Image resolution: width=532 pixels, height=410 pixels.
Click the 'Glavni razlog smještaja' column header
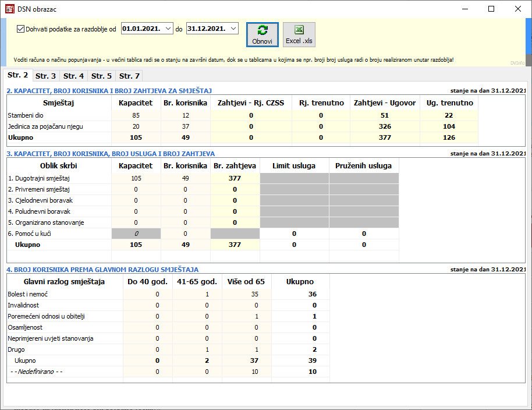pyautogui.click(x=64, y=282)
